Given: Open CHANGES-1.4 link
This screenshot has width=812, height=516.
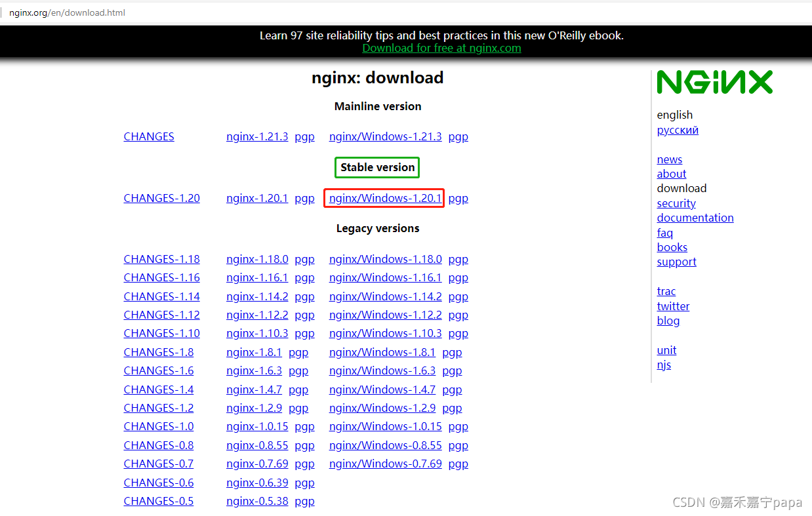Looking at the screenshot, I should tap(159, 389).
